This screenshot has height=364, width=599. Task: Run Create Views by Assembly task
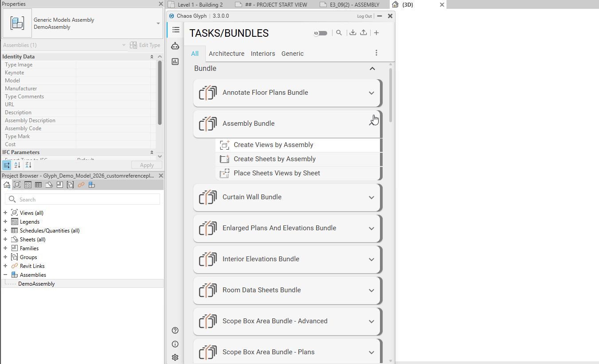coord(273,145)
